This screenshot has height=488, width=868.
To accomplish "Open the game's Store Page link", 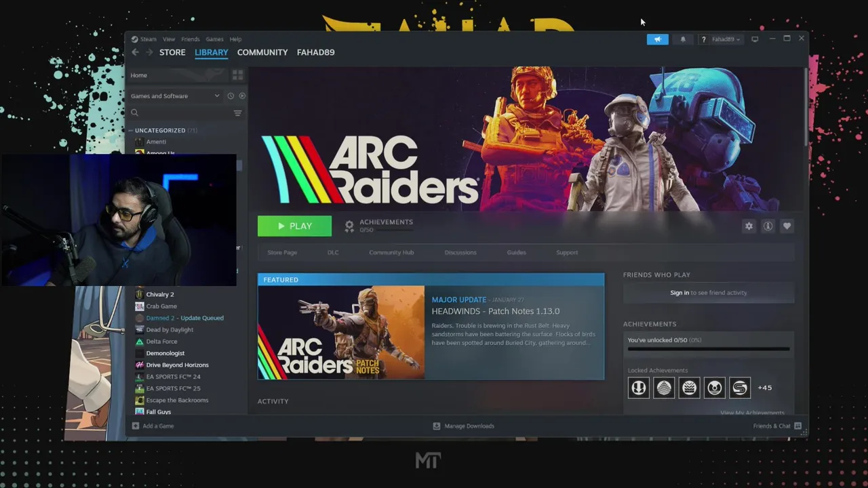I will pos(282,252).
